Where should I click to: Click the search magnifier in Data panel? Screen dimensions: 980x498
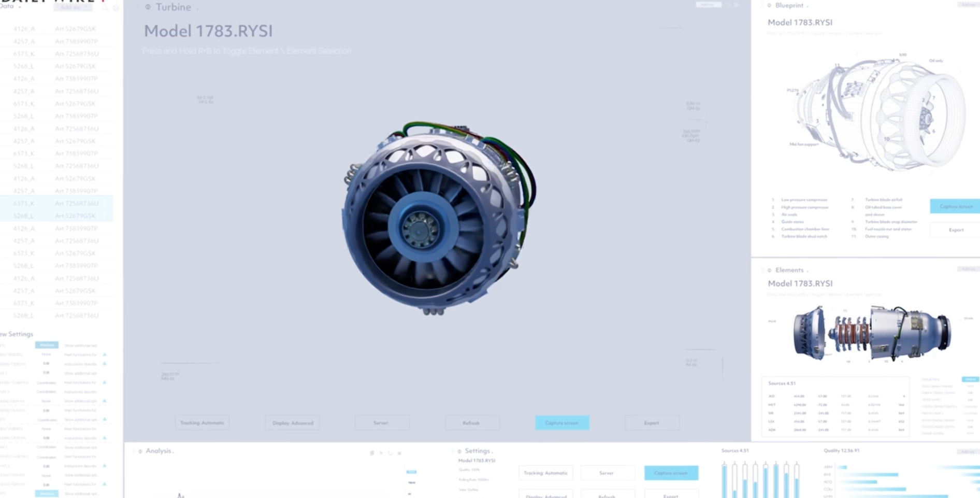tap(105, 8)
